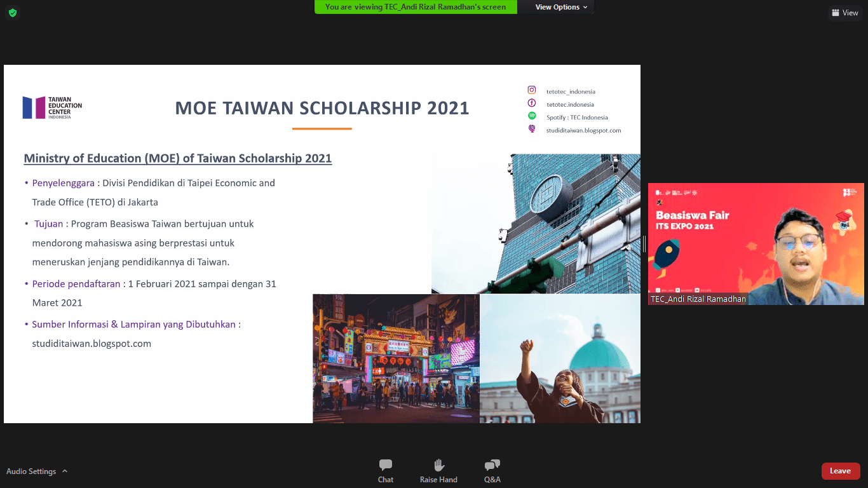Click the blogspot globe icon on slide
This screenshot has width=868, height=488.
(532, 129)
